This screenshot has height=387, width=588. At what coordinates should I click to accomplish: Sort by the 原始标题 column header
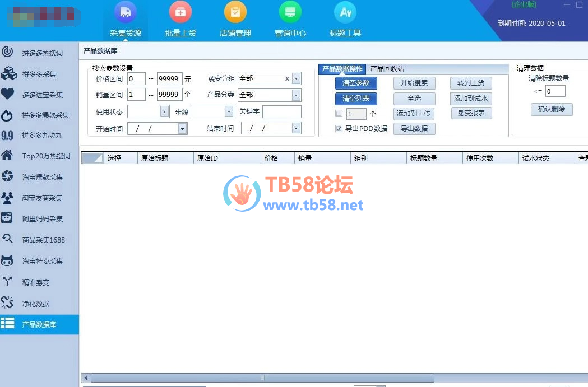click(x=165, y=158)
